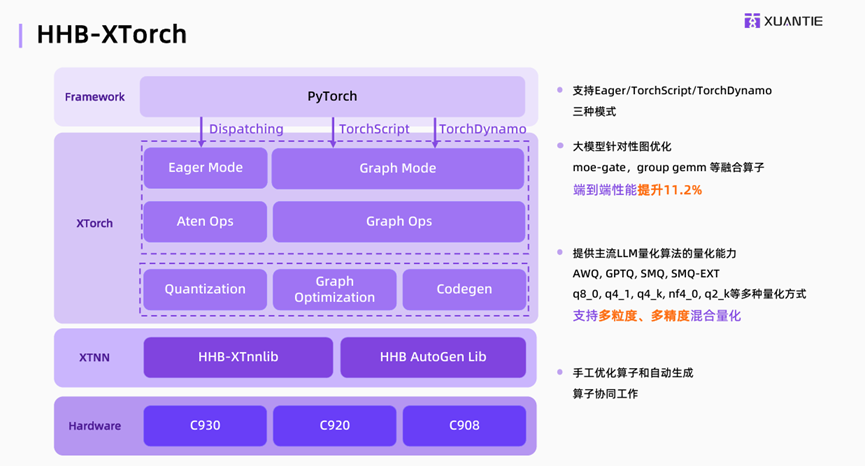Image resolution: width=865 pixels, height=466 pixels.
Task: Click the HHB AutoGen Lib block
Action: [x=433, y=357]
